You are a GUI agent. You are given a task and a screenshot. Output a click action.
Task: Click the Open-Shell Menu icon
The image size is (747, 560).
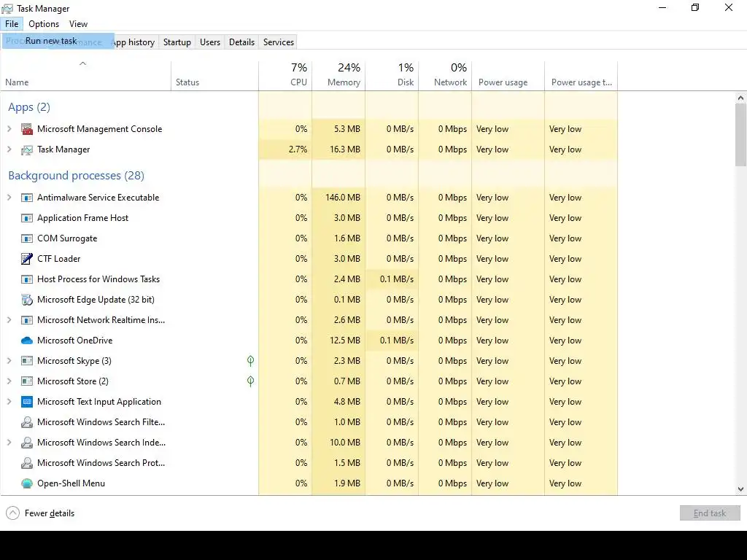point(27,484)
